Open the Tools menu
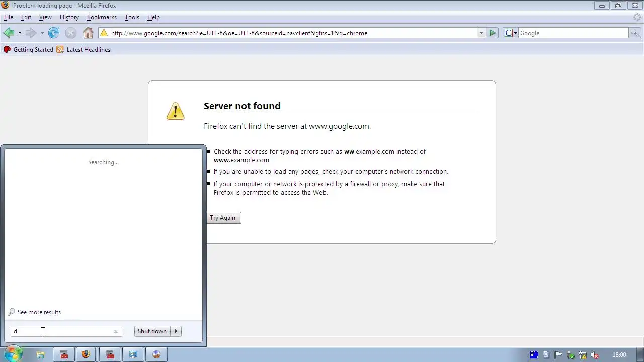Image resolution: width=644 pixels, height=362 pixels. (132, 17)
